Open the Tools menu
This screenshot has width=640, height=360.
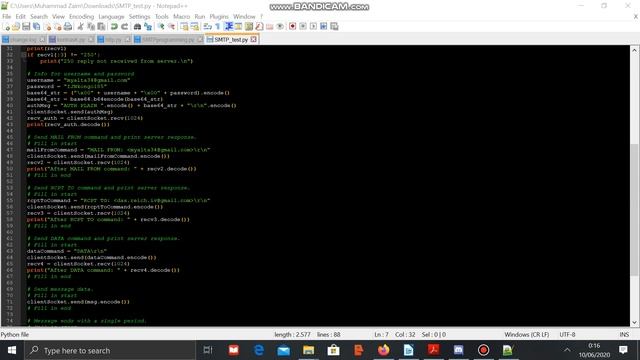pos(162,17)
